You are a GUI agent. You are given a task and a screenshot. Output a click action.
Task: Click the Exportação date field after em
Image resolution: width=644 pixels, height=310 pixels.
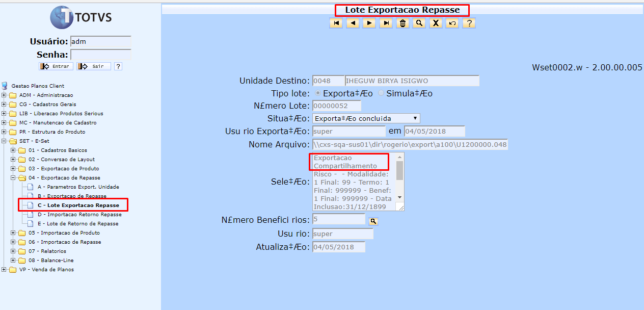[435, 131]
